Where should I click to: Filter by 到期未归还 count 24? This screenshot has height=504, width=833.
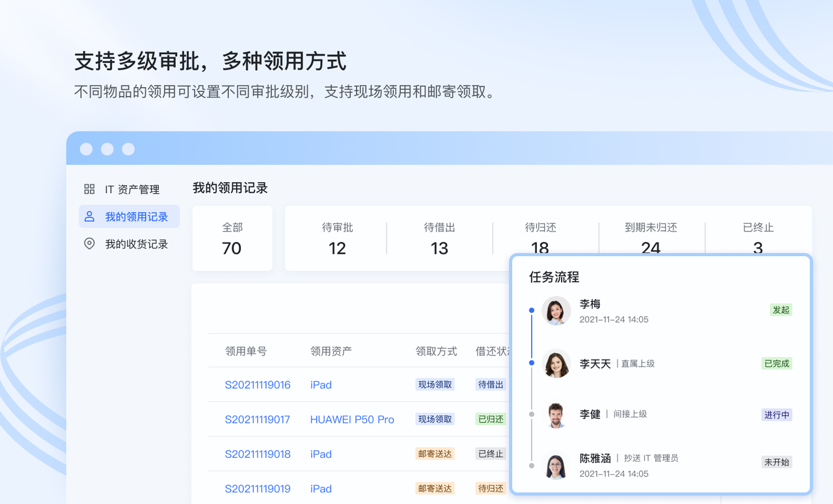click(651, 239)
